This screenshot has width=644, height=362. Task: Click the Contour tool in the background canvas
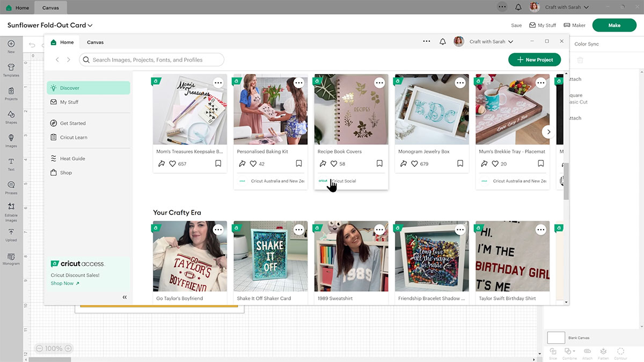pyautogui.click(x=620, y=353)
